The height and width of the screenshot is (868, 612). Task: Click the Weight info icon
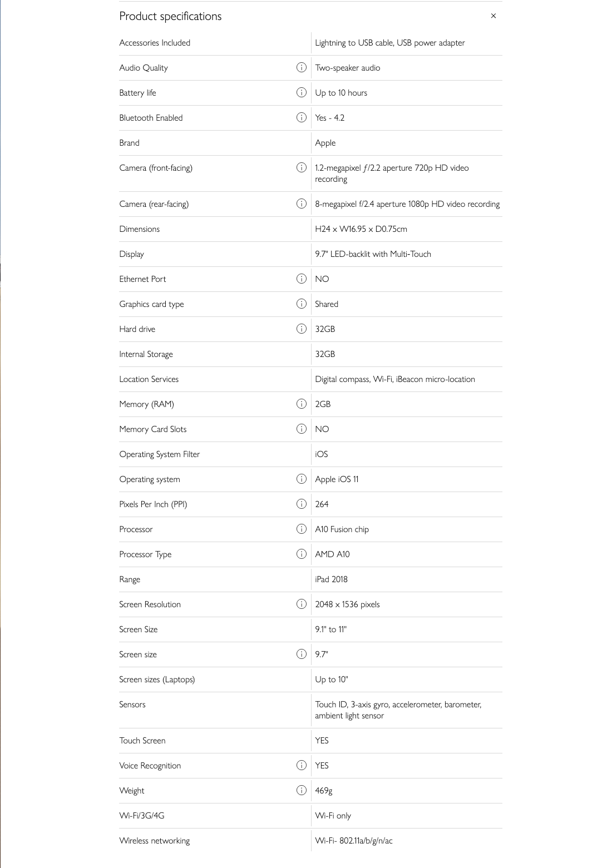(x=301, y=790)
